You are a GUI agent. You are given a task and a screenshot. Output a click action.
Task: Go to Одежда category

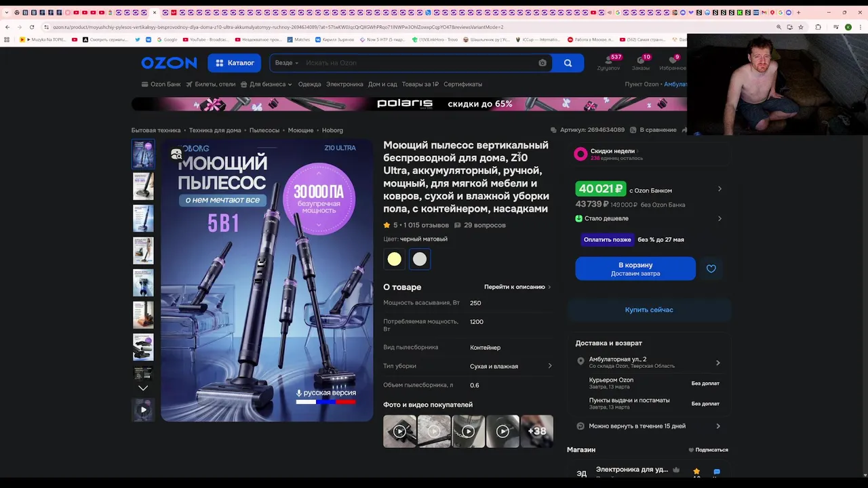click(x=309, y=84)
